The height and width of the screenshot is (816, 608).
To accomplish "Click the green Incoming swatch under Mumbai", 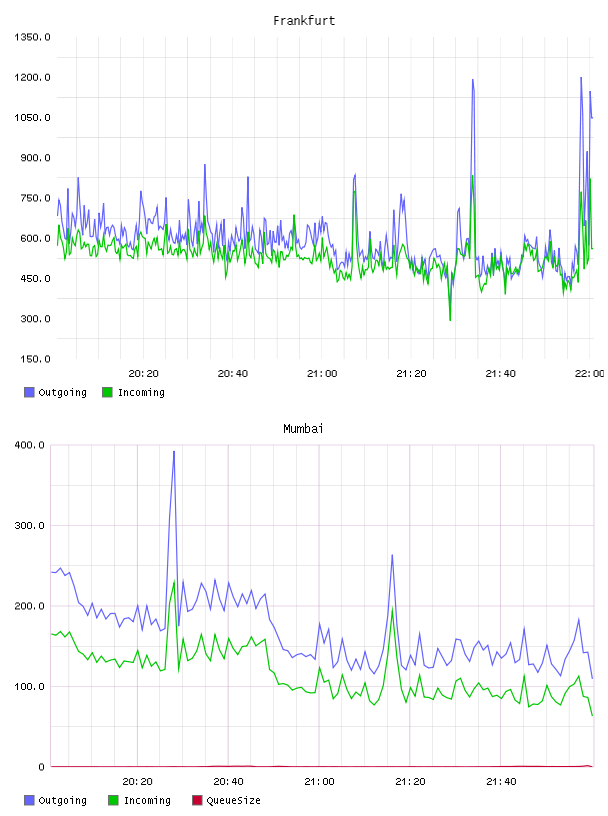I will coord(113,800).
